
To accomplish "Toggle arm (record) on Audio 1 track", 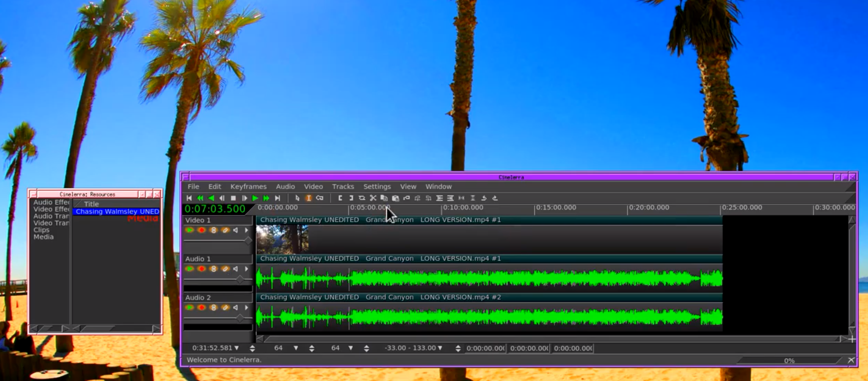I will 201,269.
